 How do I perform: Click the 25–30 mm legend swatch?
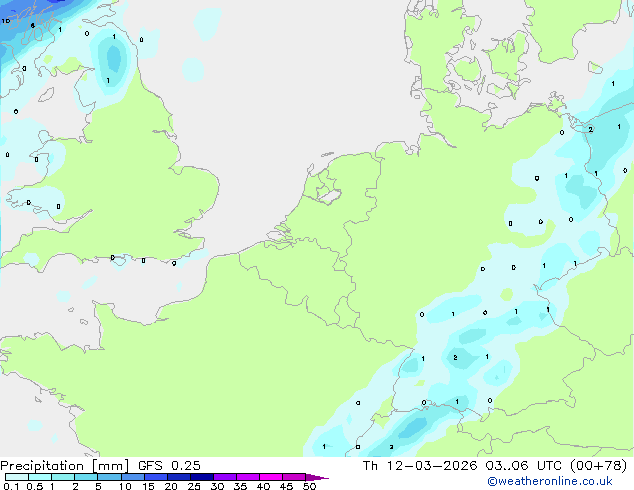click(x=202, y=477)
